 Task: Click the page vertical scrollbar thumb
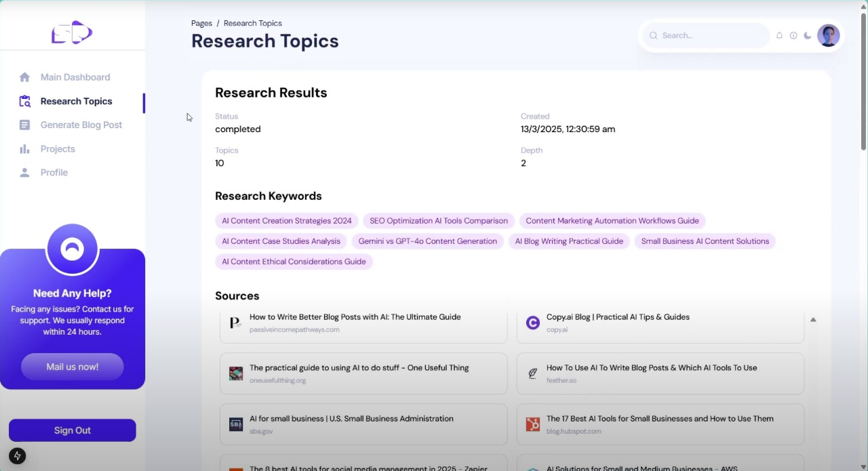point(864,81)
